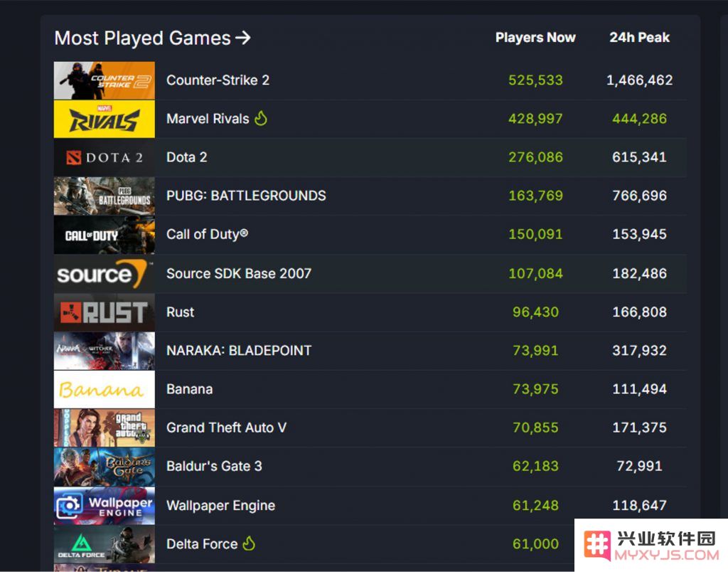Screen dimensions: 728x572
Task: Select the peak value 182,486
Action: 639,273
